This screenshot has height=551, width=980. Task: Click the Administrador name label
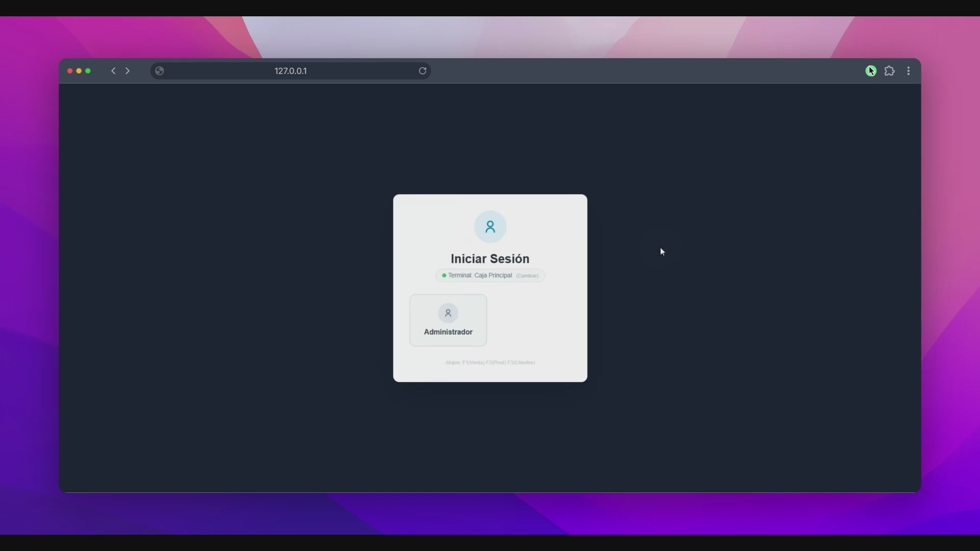tap(448, 332)
